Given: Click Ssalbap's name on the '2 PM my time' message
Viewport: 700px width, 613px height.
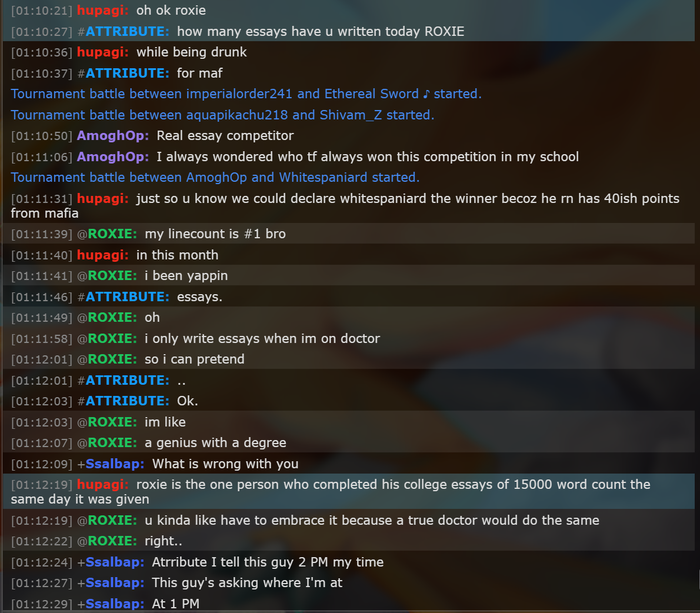Looking at the screenshot, I should click(x=115, y=562).
